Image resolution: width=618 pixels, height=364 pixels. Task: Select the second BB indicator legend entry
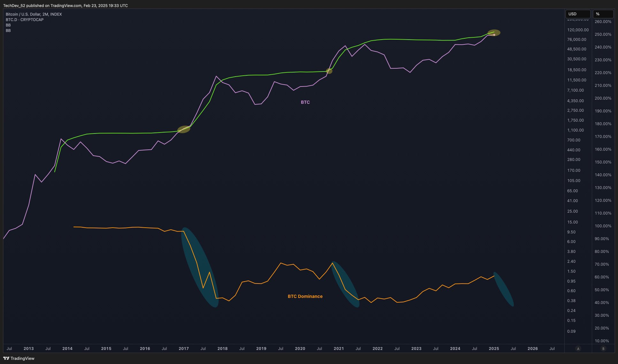click(8, 31)
